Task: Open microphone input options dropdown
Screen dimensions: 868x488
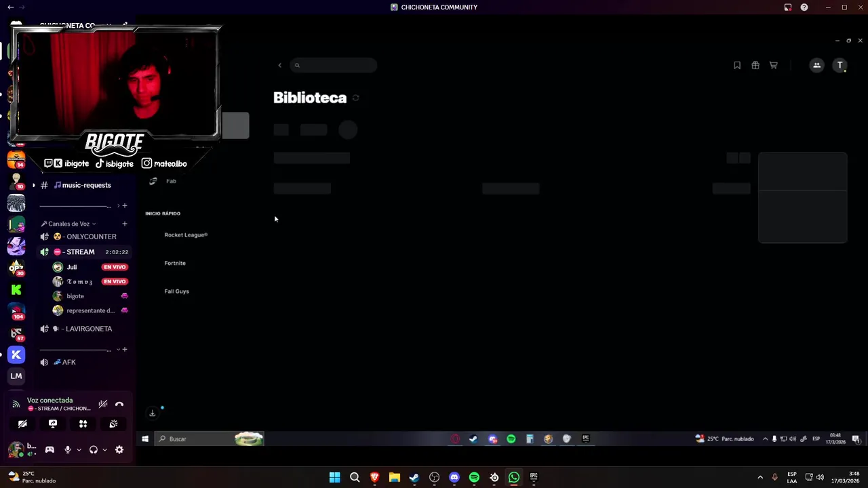Action: (x=79, y=449)
